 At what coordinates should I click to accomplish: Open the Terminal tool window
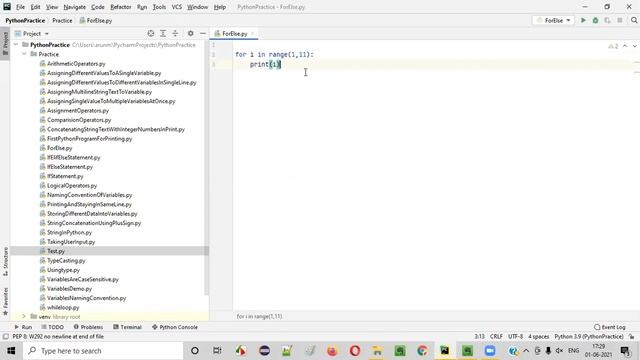pyautogui.click(x=127, y=327)
